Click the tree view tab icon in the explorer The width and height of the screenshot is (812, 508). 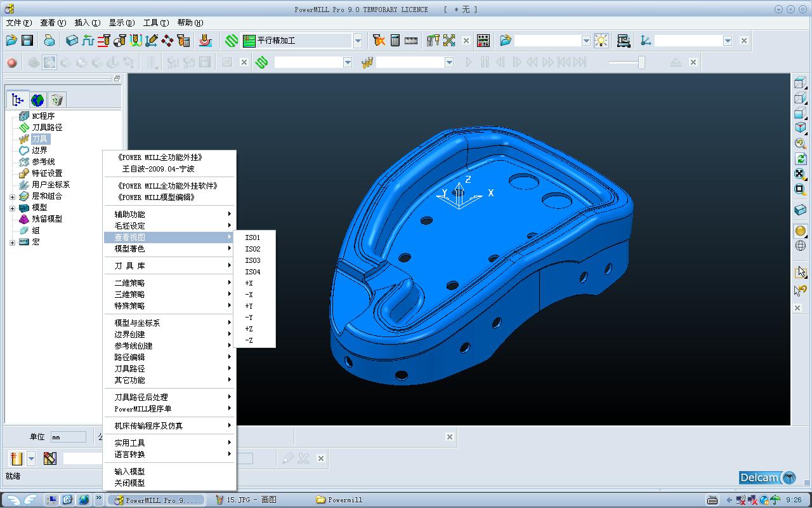point(18,100)
